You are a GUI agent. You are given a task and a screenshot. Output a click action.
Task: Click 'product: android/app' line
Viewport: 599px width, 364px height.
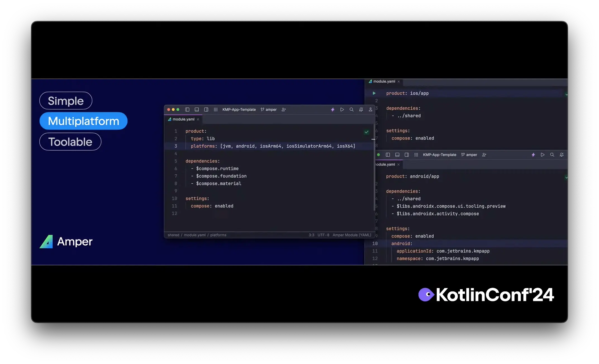click(x=413, y=176)
